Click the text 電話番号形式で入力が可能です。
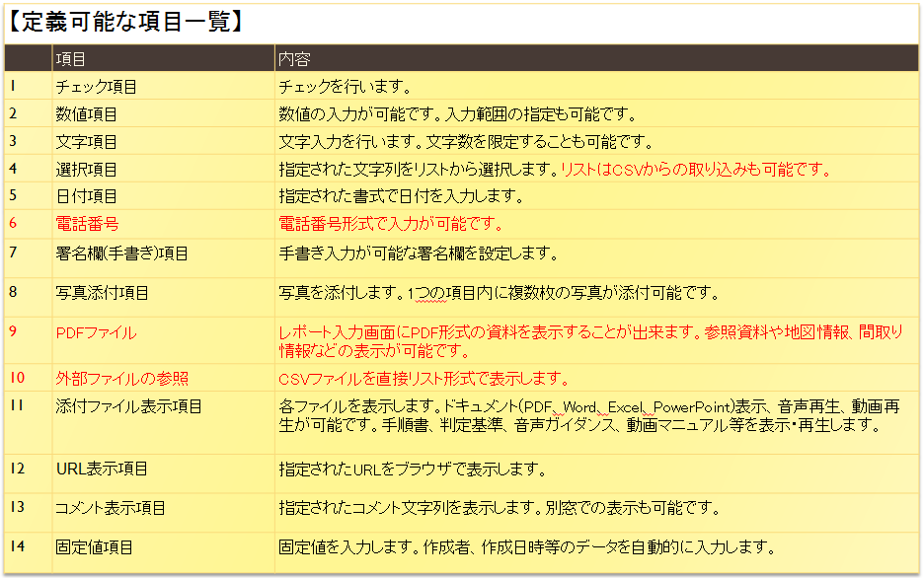The image size is (924, 578). [x=391, y=224]
